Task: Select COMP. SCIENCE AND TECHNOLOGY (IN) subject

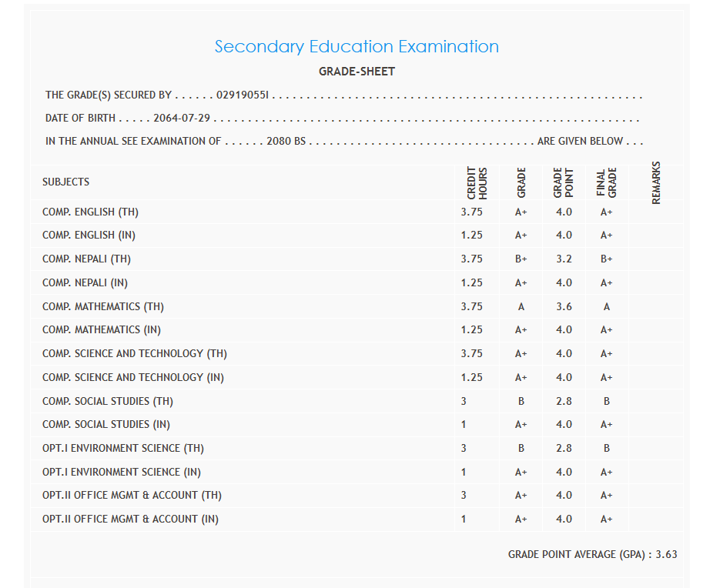Action: click(133, 377)
